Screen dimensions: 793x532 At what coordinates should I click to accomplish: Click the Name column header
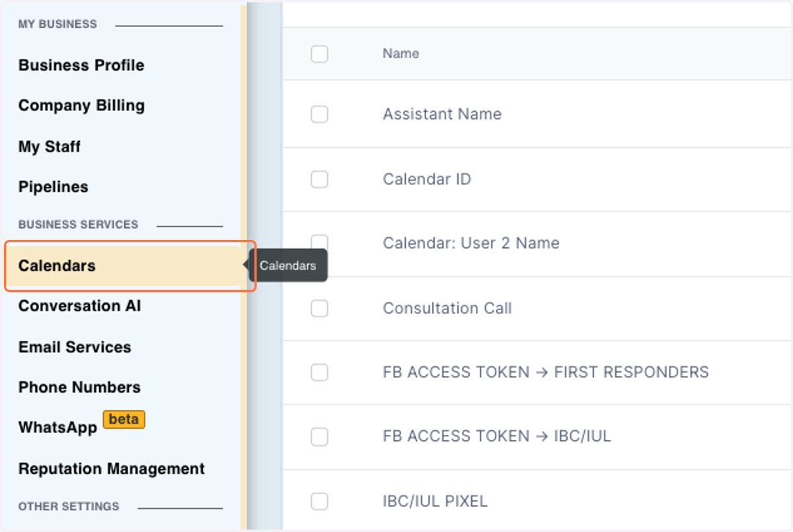click(400, 54)
